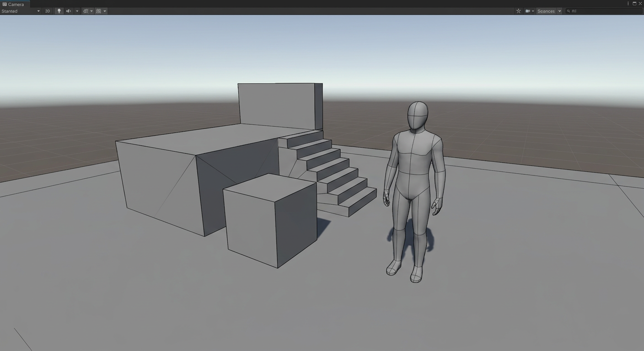
Task: Select the effects (fx) toolbar icon
Action: pos(85,11)
